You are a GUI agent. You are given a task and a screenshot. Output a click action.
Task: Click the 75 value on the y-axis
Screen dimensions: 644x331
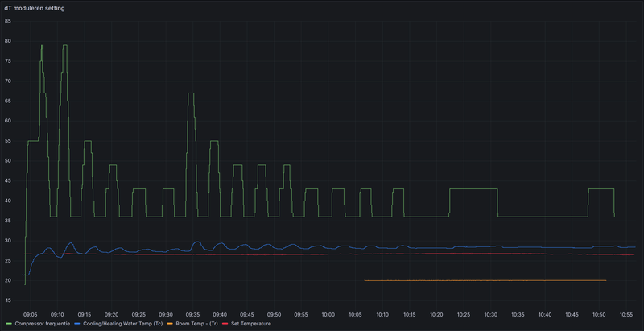[7, 61]
